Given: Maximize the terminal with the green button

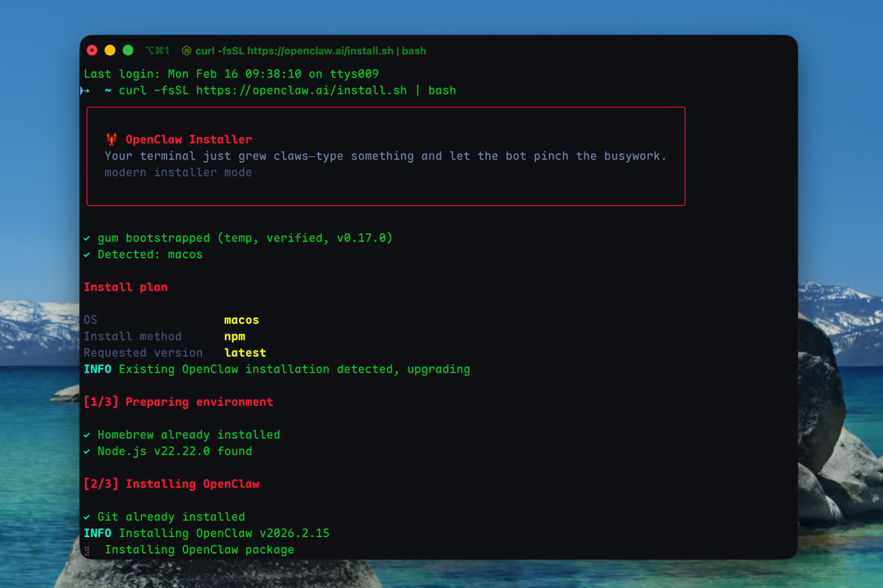Looking at the screenshot, I should coord(128,50).
